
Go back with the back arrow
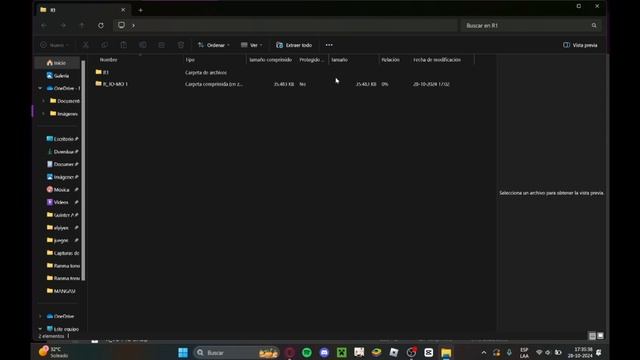[x=44, y=25]
